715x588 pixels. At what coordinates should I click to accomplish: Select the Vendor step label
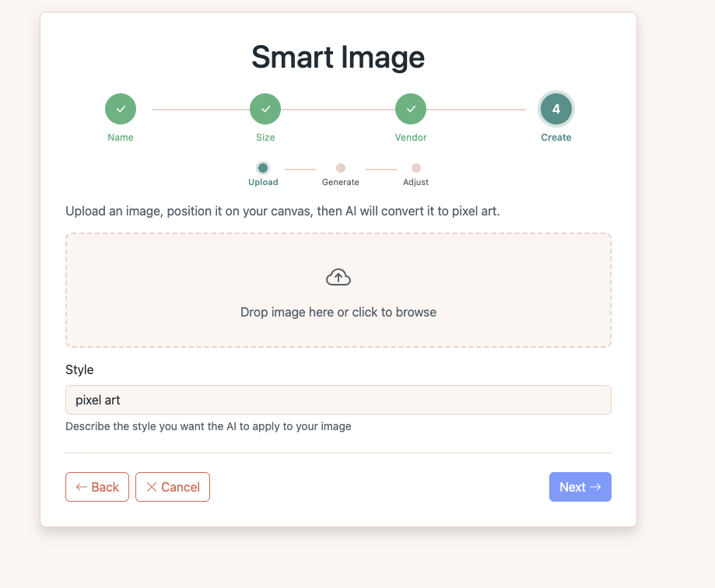[x=410, y=137]
